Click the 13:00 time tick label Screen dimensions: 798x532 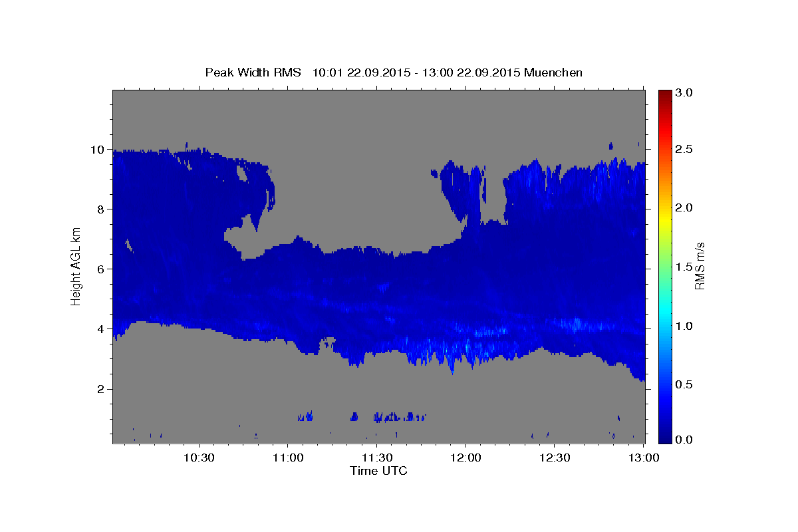(644, 458)
